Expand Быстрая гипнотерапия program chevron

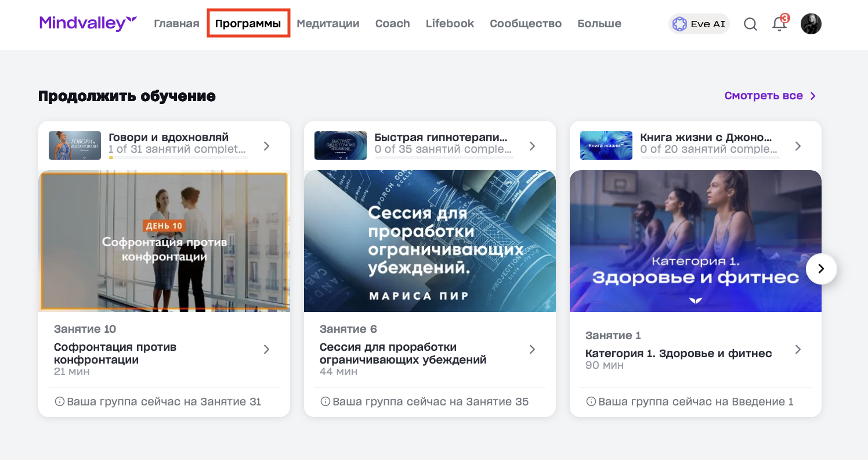(x=532, y=146)
